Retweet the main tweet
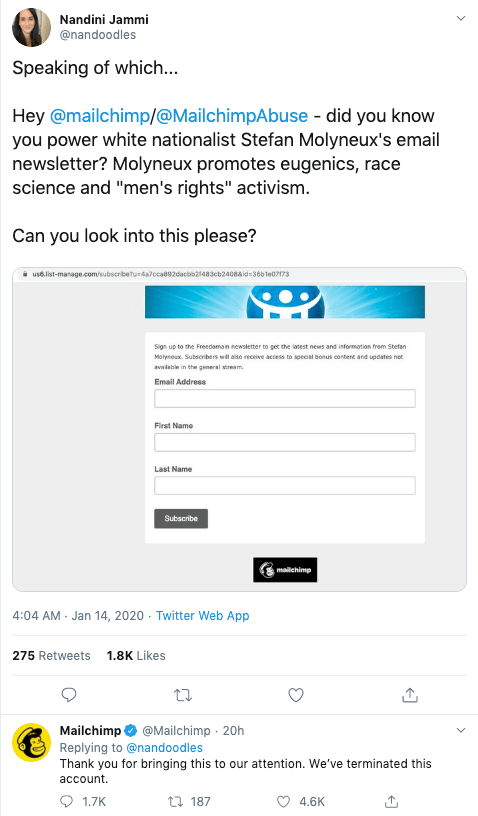Viewport: 478px width, 816px height. click(183, 695)
